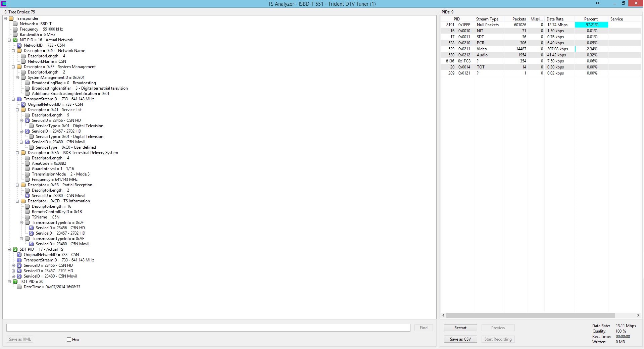Click the cyan Null Packets percent bar
Image resolution: width=644 pixels, height=349 pixels.
click(x=591, y=25)
